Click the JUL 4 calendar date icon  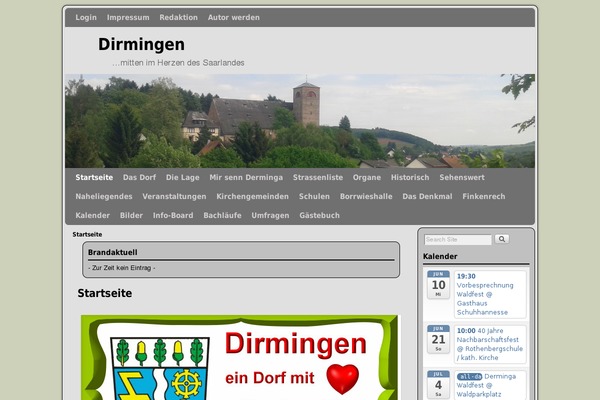[438, 385]
